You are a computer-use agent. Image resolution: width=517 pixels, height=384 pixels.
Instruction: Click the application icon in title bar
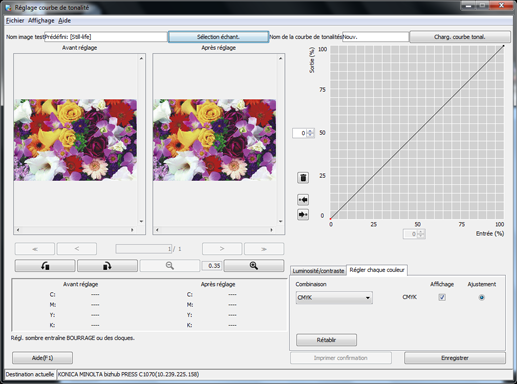(x=8, y=7)
